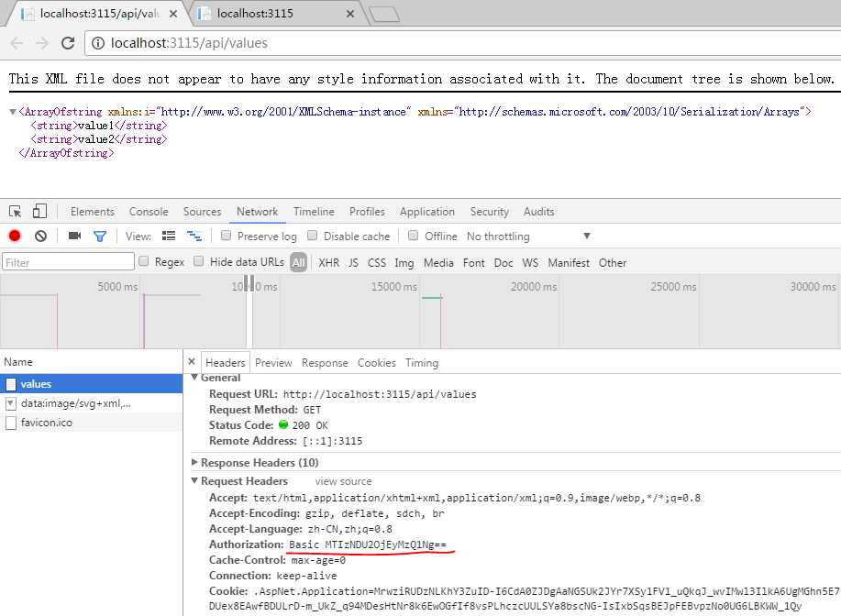841x616 pixels.
Task: Click the browser address bar URL
Action: coord(189,43)
